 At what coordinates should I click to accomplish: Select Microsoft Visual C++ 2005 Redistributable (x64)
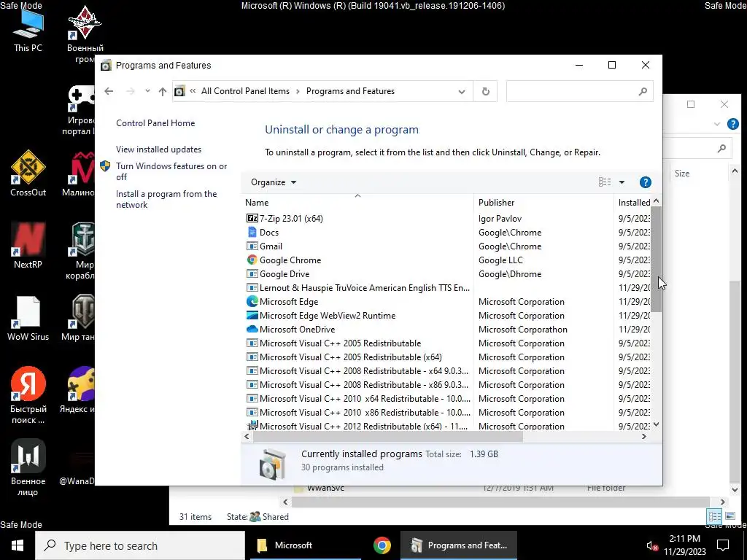pos(350,357)
